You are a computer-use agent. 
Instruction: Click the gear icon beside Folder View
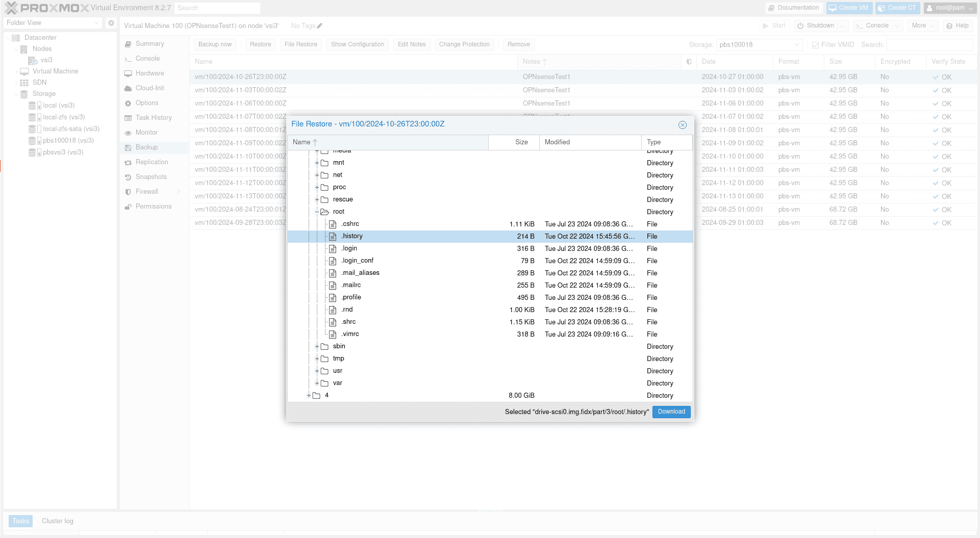[x=111, y=23]
